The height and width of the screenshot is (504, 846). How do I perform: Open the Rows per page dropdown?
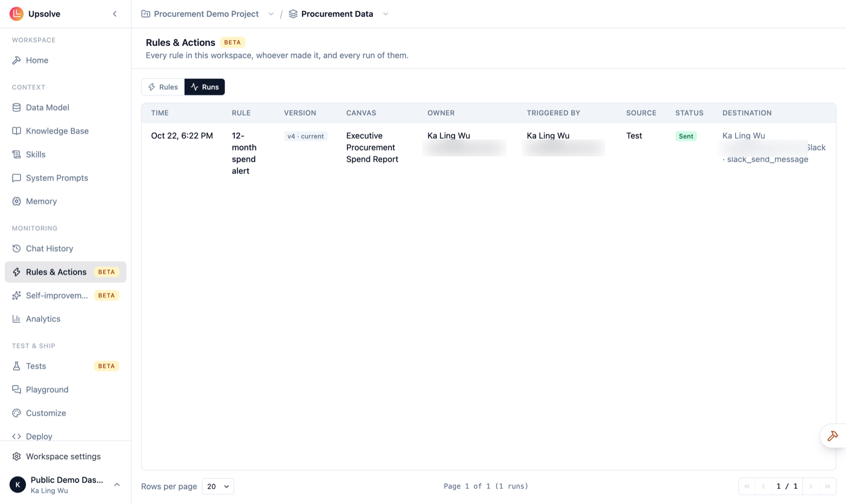pyautogui.click(x=218, y=487)
